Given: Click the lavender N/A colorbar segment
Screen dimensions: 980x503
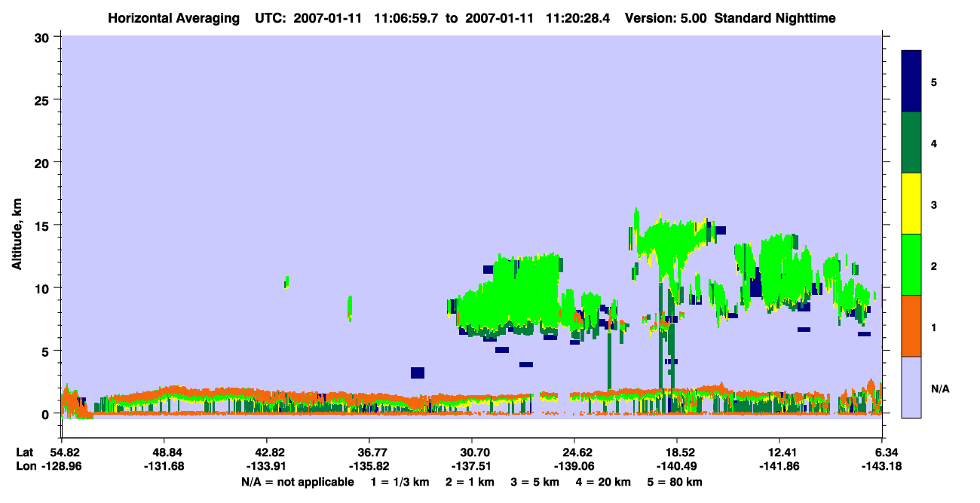Looking at the screenshot, I should [x=911, y=387].
